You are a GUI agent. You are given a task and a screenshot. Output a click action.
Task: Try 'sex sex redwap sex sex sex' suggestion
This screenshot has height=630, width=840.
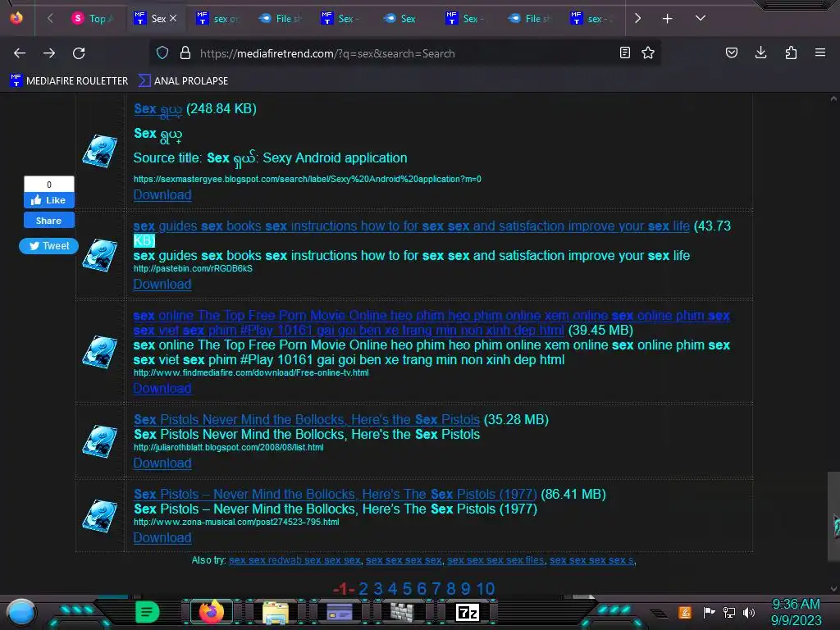pyautogui.click(x=294, y=560)
